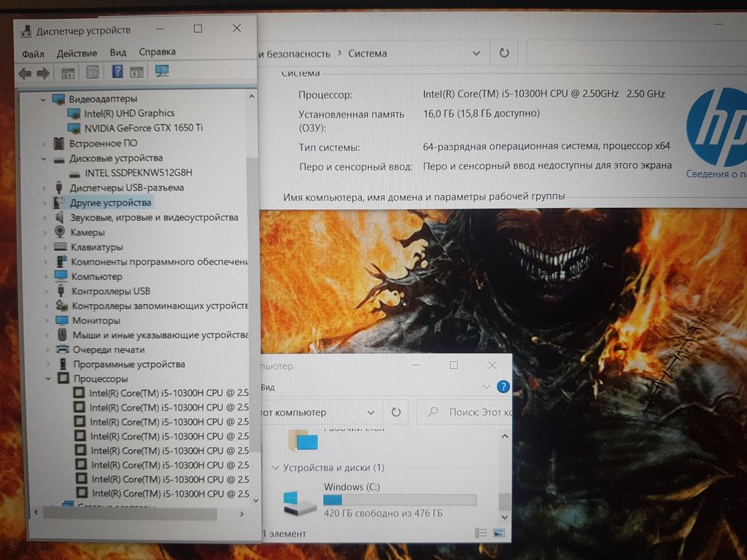Click the Клавиатуры keyboard icon
The width and height of the screenshot is (747, 560).
[x=61, y=246]
